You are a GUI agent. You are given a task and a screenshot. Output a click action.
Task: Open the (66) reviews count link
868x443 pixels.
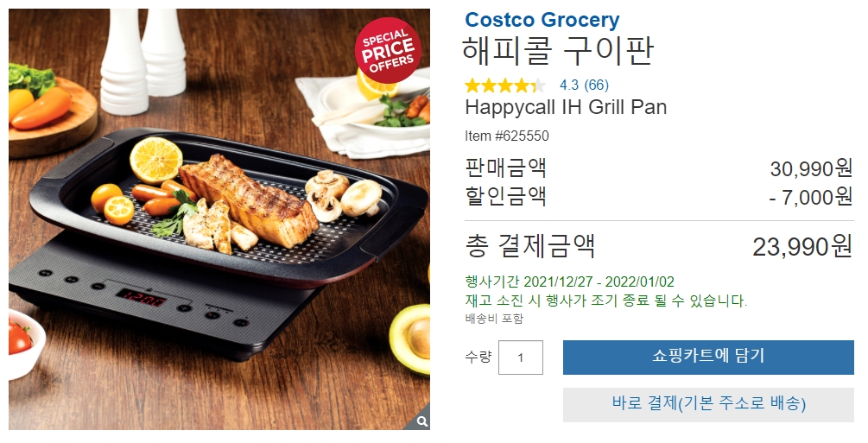[x=596, y=85]
